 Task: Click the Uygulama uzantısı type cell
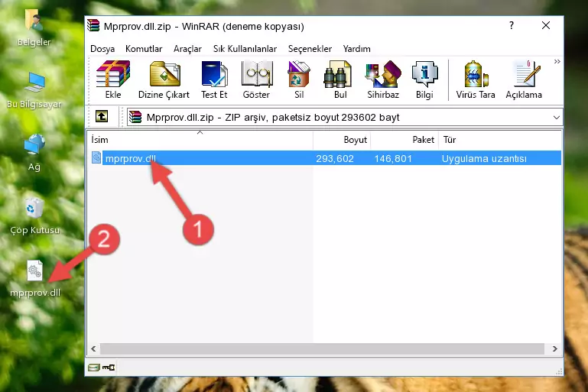point(484,158)
